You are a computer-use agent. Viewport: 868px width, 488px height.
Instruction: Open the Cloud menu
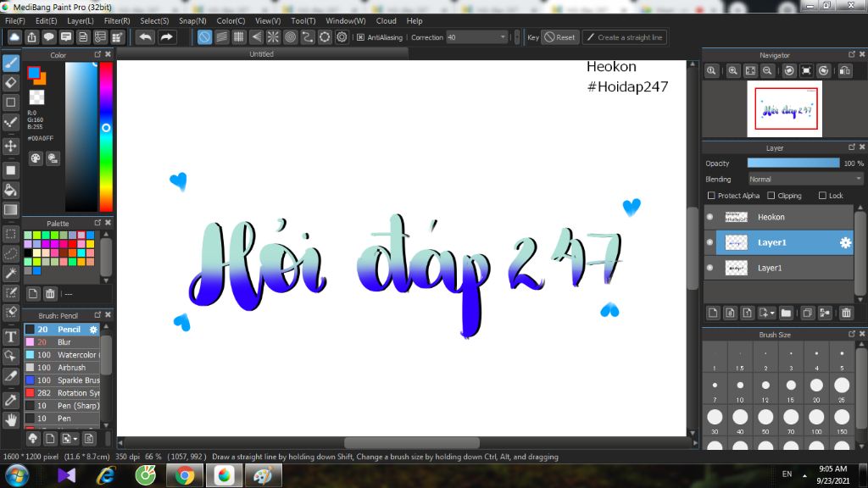click(x=386, y=20)
